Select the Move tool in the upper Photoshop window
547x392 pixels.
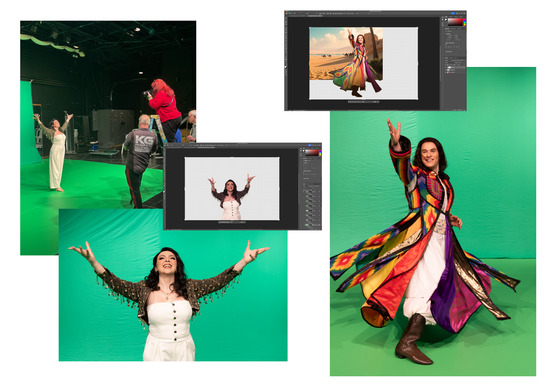click(286, 18)
